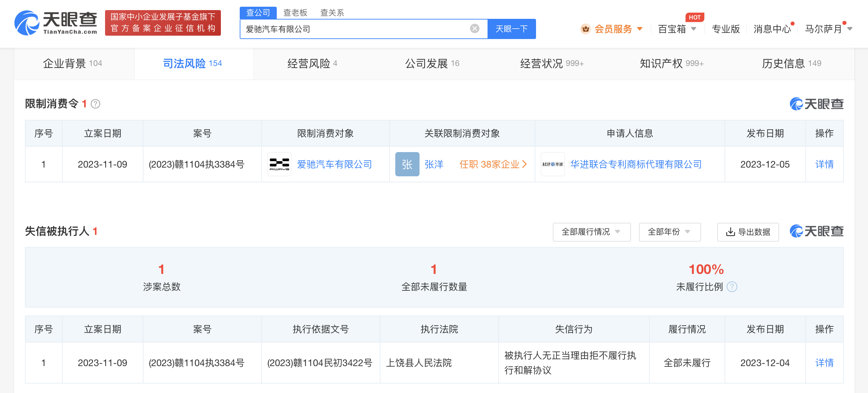The height and width of the screenshot is (393, 868).
Task: Click case number in 限制消费令 table row
Action: 196,164
